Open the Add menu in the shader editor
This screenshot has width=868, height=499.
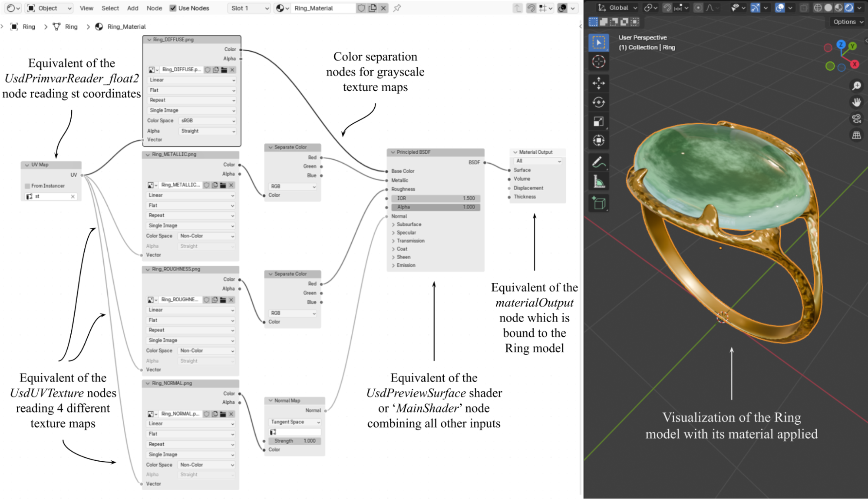tap(132, 8)
